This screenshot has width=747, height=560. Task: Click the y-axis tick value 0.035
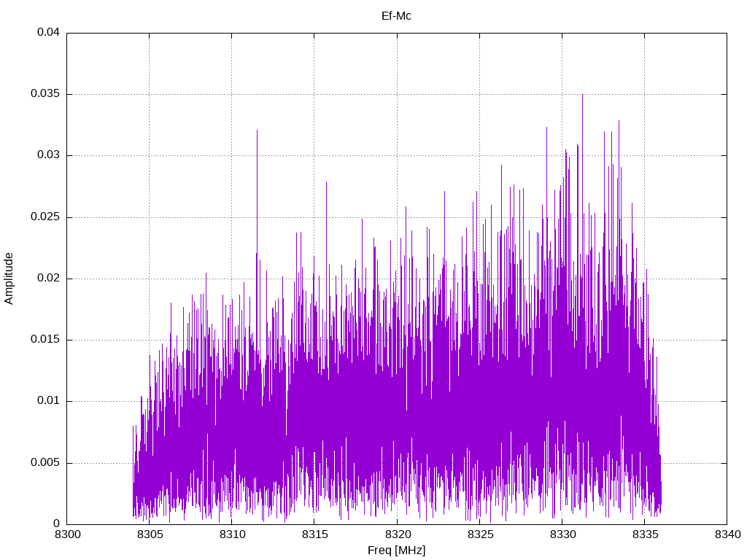tap(45, 94)
